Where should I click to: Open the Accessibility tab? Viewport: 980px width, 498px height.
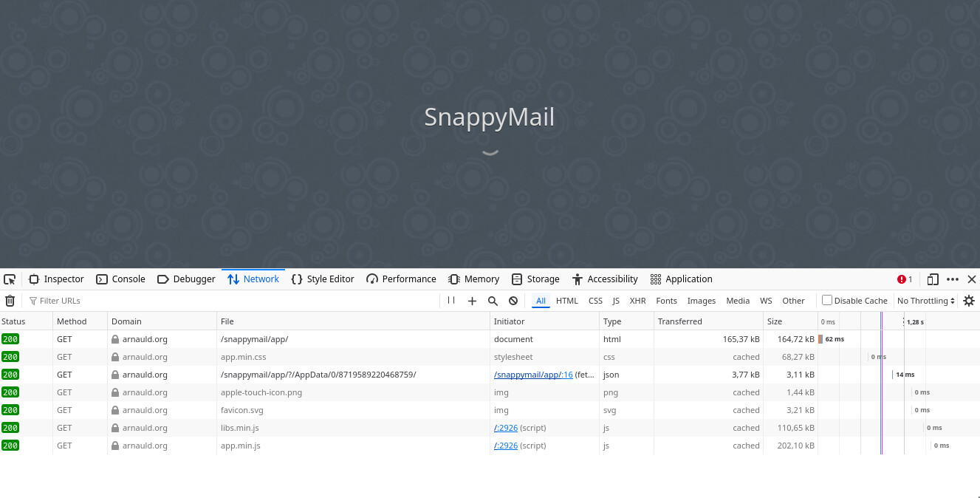tap(605, 279)
